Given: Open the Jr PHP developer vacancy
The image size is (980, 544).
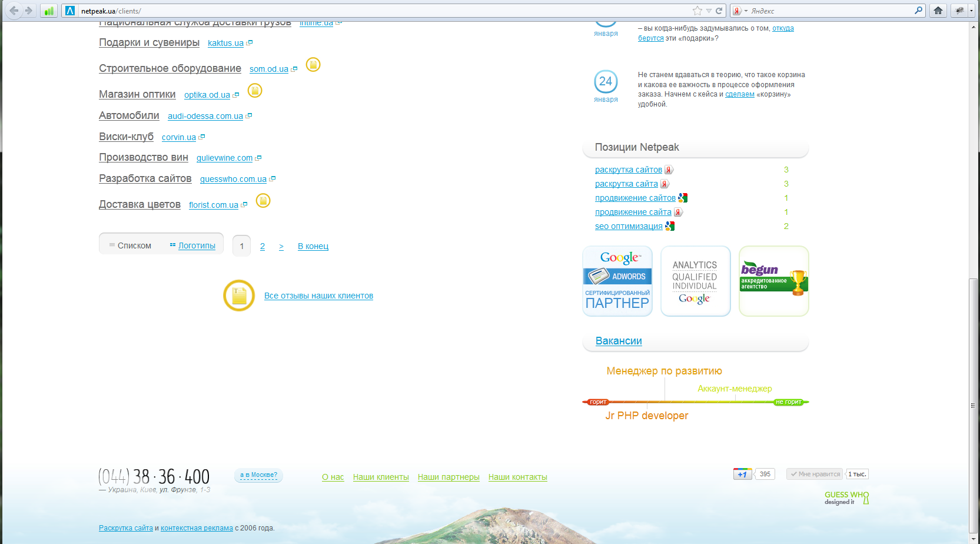Looking at the screenshot, I should point(646,416).
